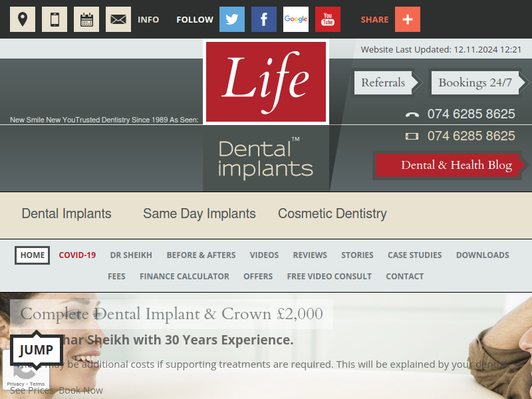Click the Book Now link
This screenshot has height=399, width=532.
[x=80, y=390]
